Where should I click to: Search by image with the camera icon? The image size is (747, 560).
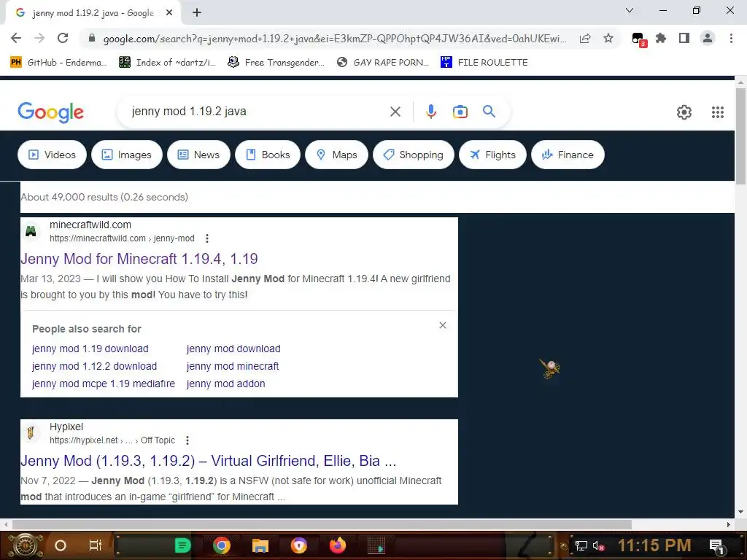pos(460,112)
